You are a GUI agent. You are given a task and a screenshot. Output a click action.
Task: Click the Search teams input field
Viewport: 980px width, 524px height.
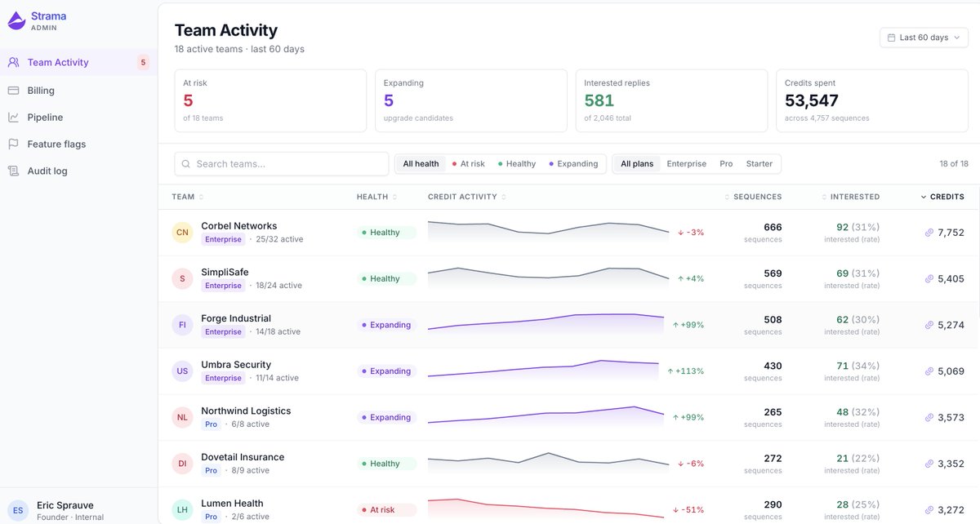click(x=282, y=164)
